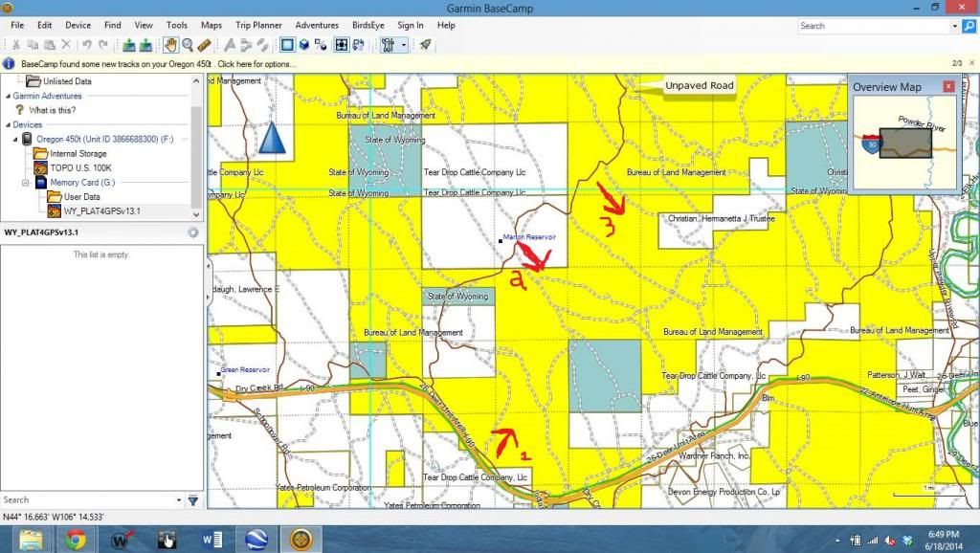Click the library tree scroll up arrow
This screenshot has height=553, width=980.
[x=196, y=81]
